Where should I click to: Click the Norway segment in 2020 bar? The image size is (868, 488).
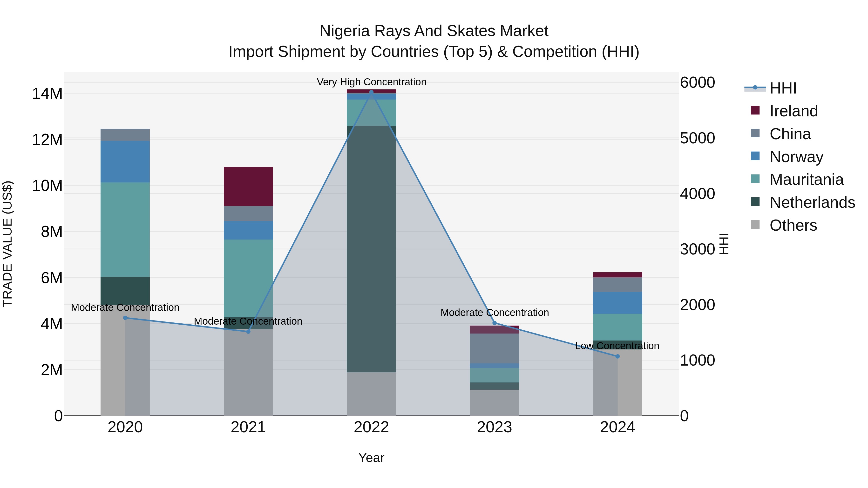[125, 162]
